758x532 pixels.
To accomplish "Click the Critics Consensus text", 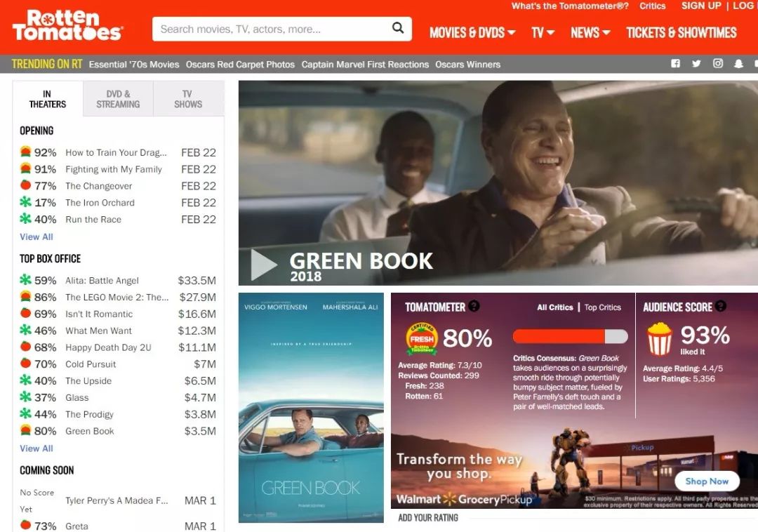I will (571, 383).
